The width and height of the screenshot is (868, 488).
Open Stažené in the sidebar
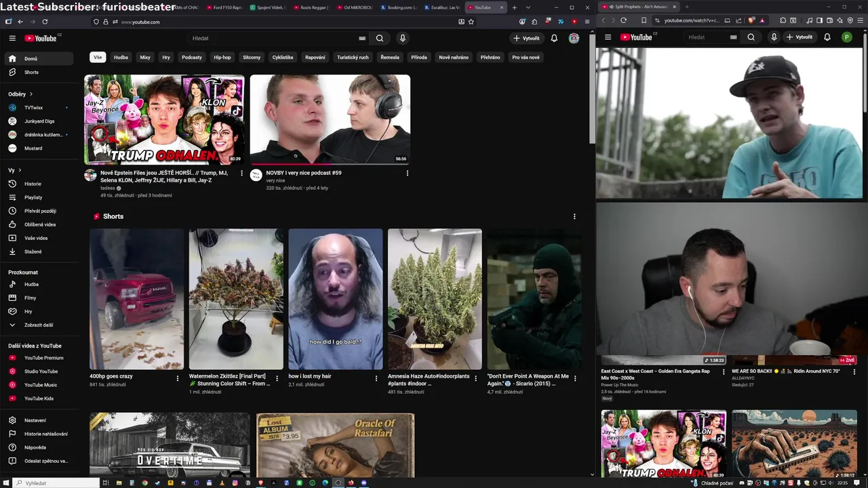(41, 251)
